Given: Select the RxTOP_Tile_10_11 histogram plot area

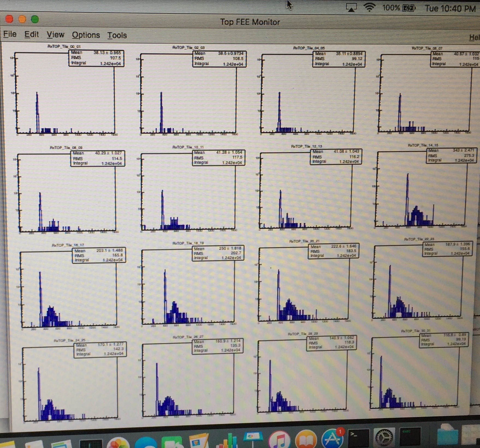Looking at the screenshot, I should coord(188,192).
